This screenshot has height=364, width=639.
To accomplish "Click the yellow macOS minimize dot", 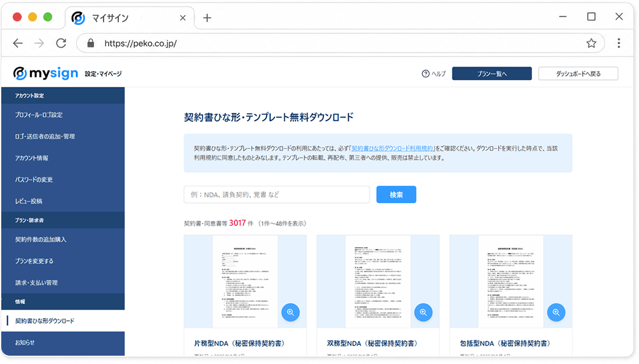I will [x=33, y=17].
